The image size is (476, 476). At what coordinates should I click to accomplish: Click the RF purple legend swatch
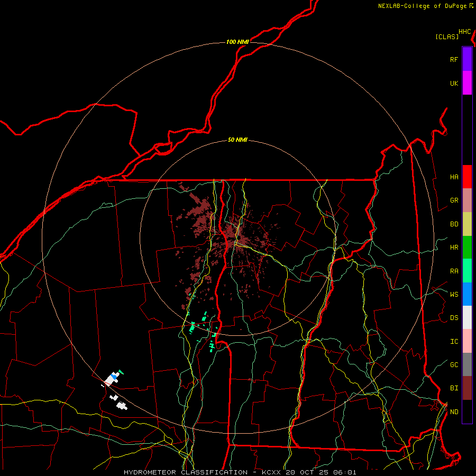click(467, 59)
